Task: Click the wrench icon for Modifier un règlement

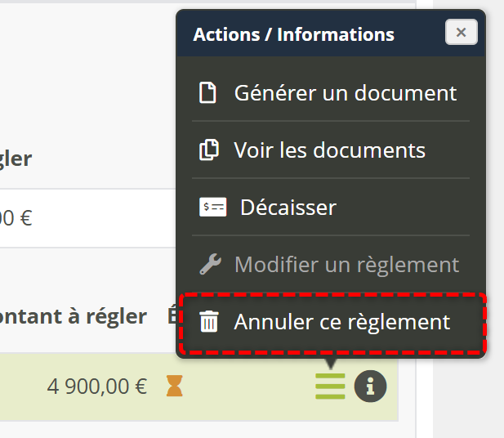Action: [210, 265]
